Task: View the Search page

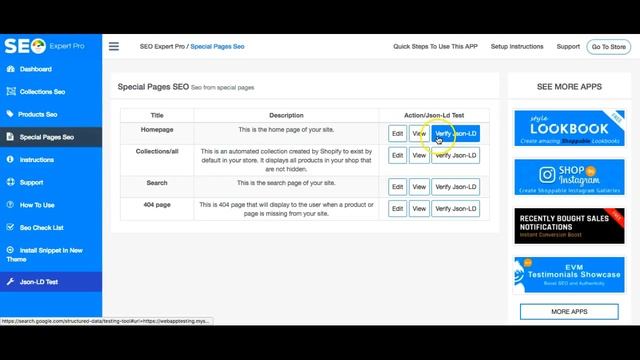Action: click(x=419, y=187)
